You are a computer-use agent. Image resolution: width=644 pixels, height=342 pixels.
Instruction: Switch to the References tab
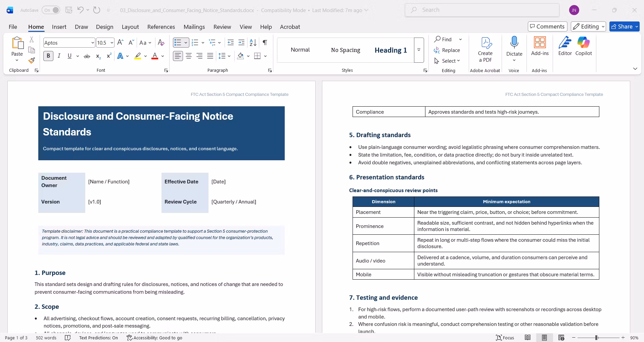point(161,27)
